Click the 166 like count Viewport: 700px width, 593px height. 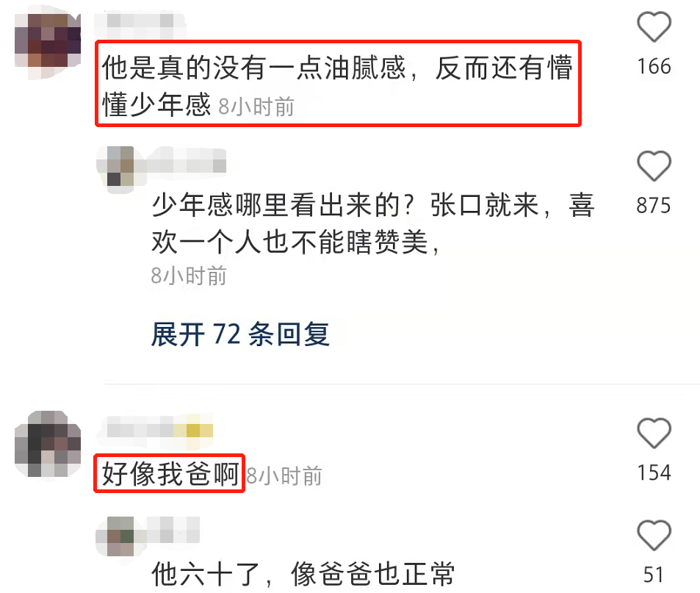[x=654, y=67]
